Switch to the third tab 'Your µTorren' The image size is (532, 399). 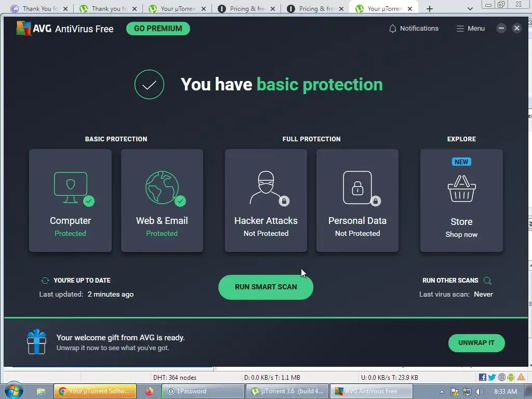point(177,8)
